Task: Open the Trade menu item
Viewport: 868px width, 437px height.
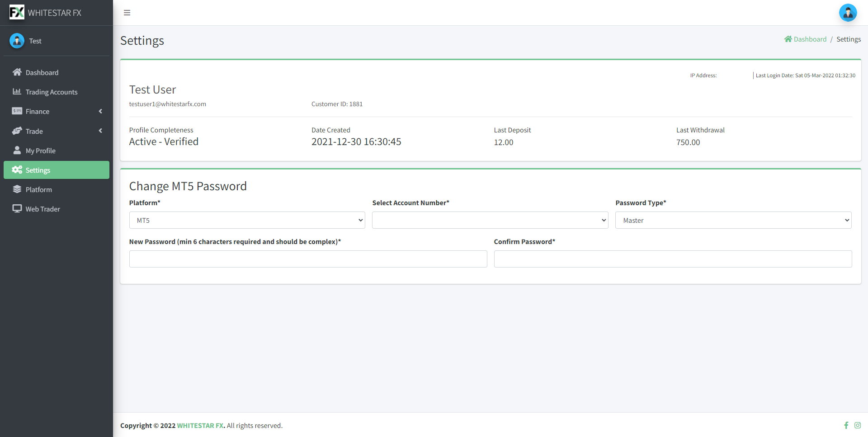Action: click(57, 131)
